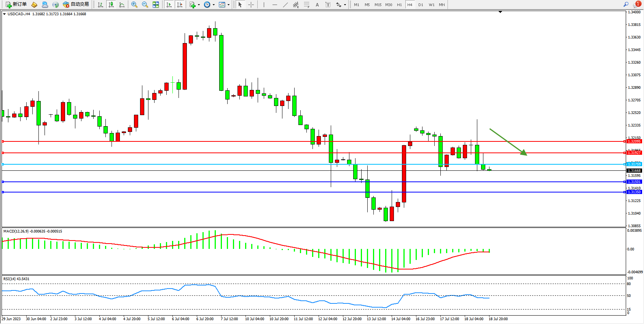Draw a vertical line on the chart
This screenshot has height=324, width=644.
[264, 5]
